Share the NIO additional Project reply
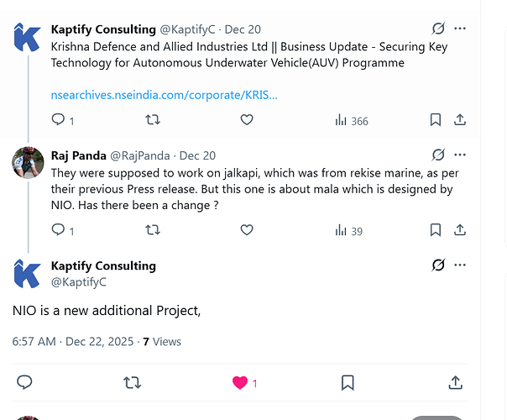 455,382
